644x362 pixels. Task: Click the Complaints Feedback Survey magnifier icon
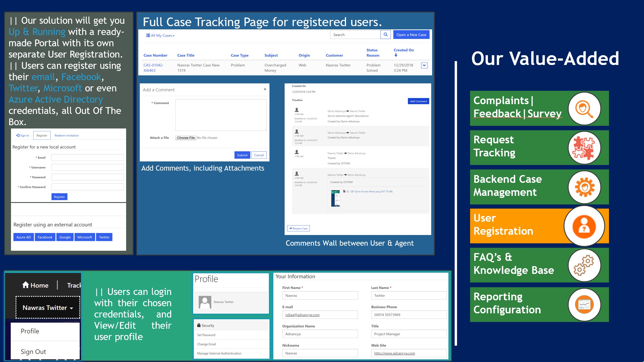[584, 109]
